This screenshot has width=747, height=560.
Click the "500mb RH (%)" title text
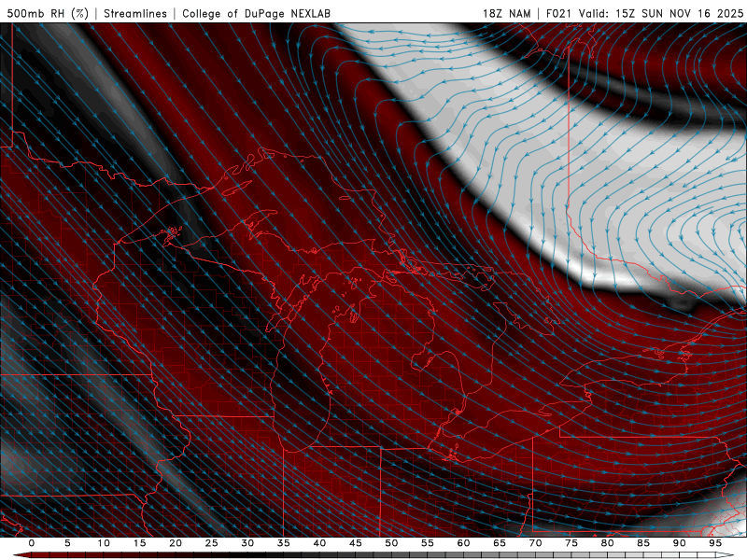(x=48, y=14)
